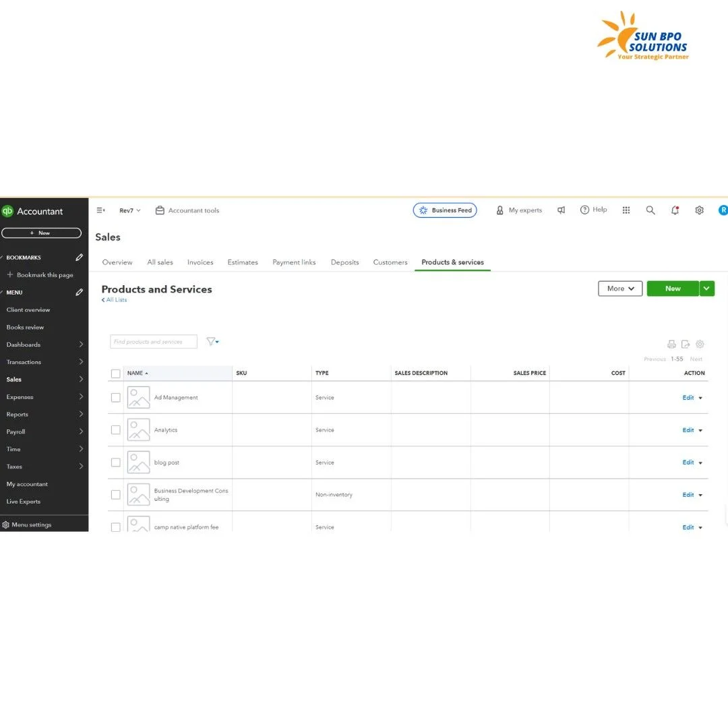The image size is (728, 728).
Task: Edit the Analytics item
Action: click(x=688, y=430)
